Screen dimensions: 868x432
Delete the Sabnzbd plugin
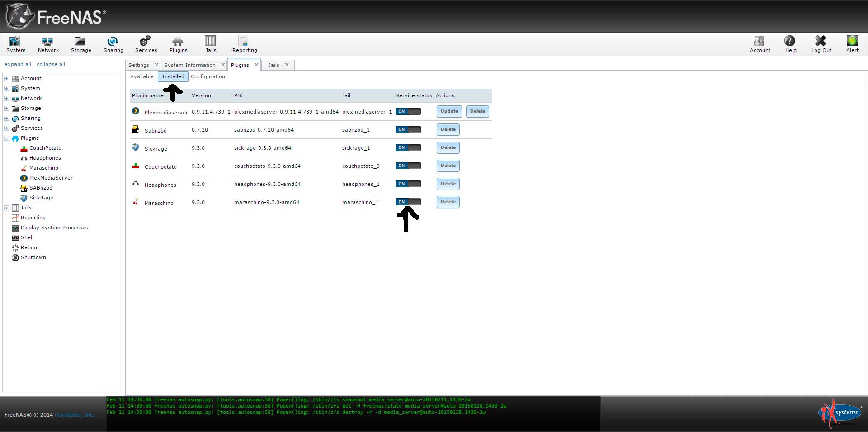point(448,129)
